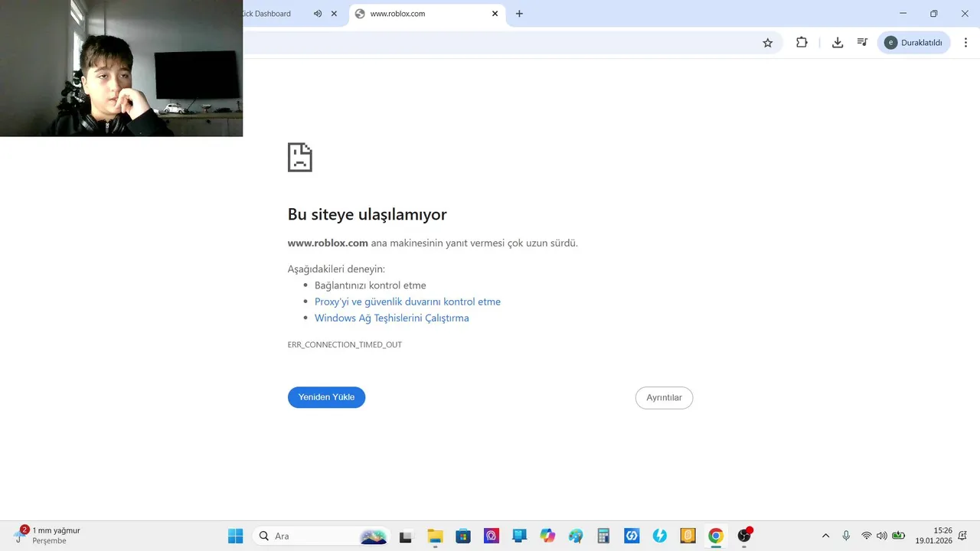Open Microsoft Store from the taskbar
This screenshot has height=551, width=980.
(x=462, y=536)
